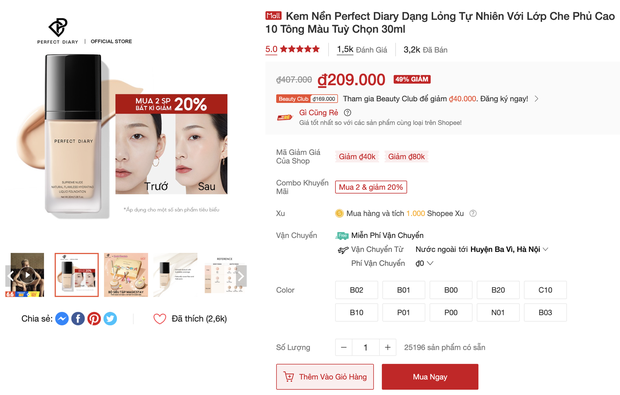This screenshot has width=620, height=395.
Task: Open Beauty Club signup chevron
Action: pos(537,99)
